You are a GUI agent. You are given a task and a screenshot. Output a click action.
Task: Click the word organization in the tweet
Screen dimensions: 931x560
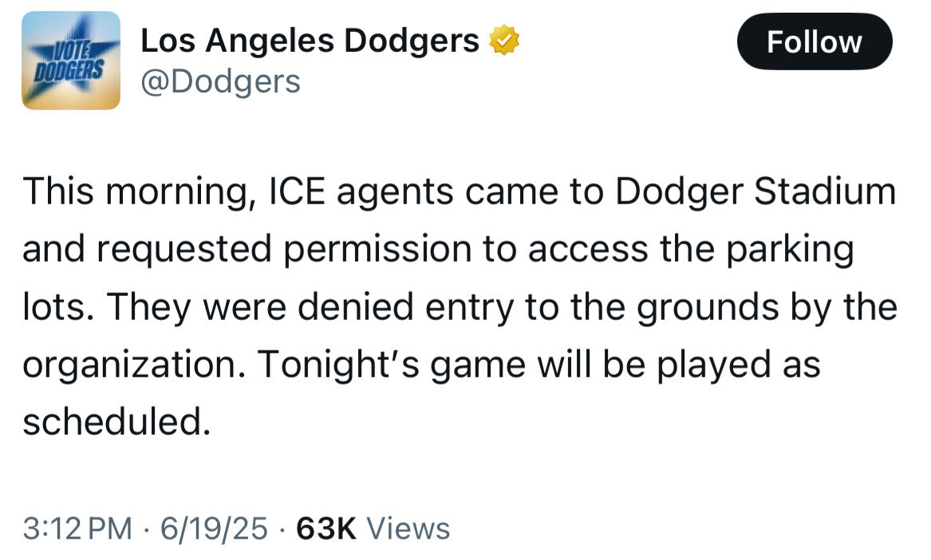coord(133,365)
